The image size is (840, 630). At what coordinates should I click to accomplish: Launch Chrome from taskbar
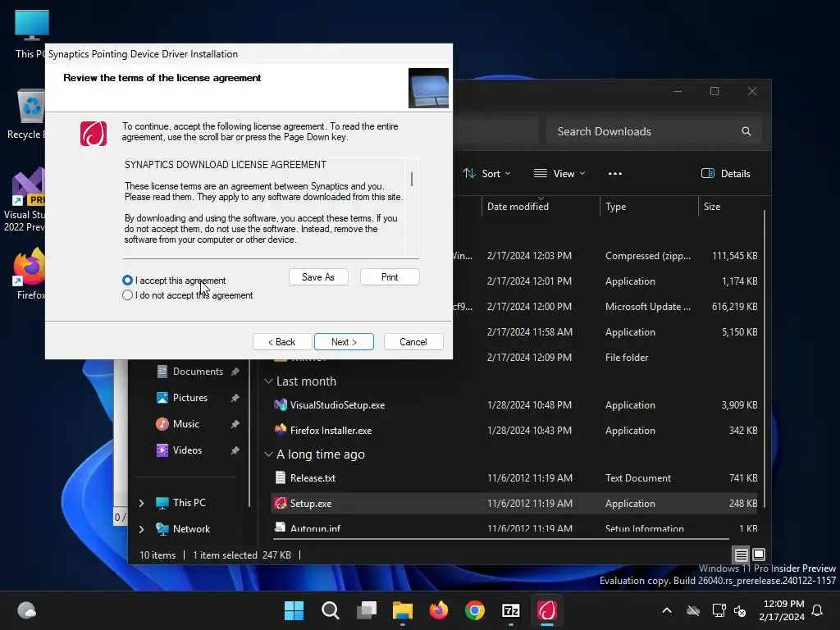(x=475, y=610)
